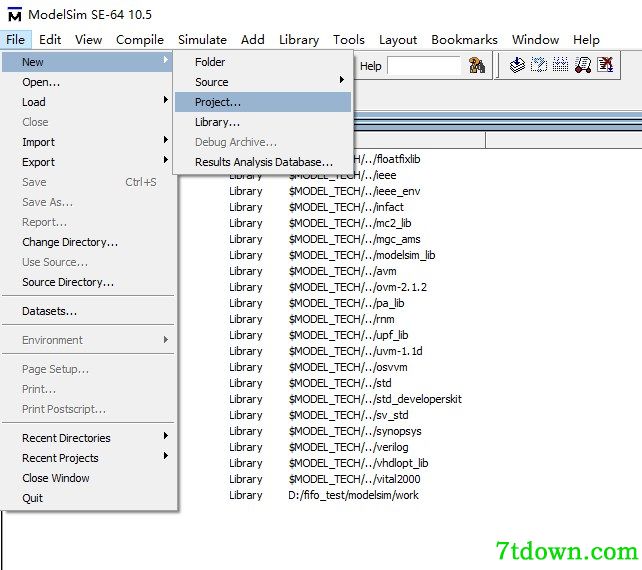Click the $MODEL_TECH/../synopsys path

(355, 431)
